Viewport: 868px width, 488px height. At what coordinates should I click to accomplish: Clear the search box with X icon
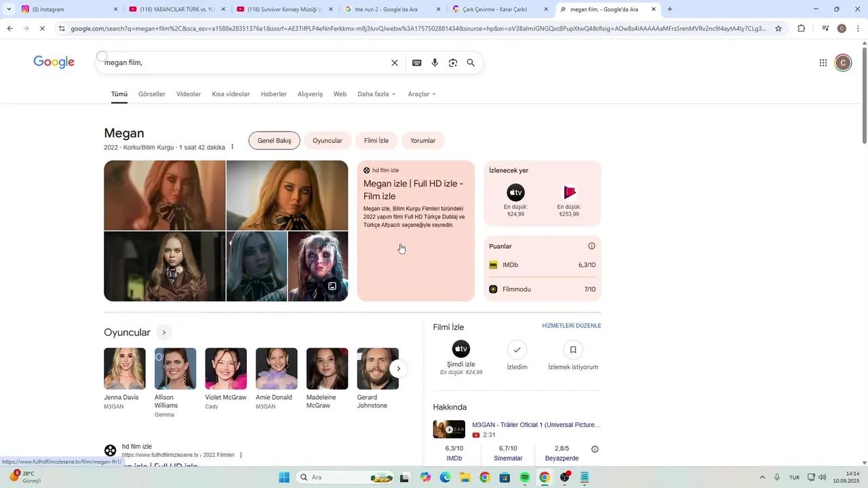pos(395,63)
